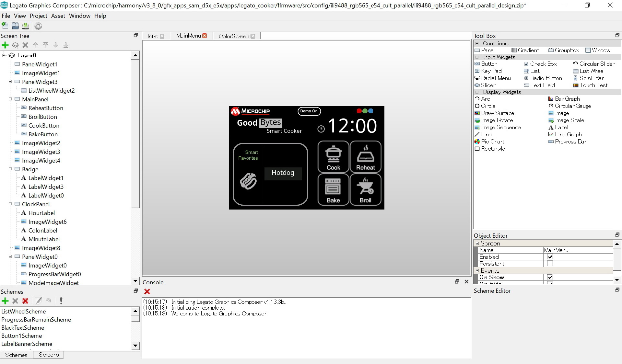Viewport: 622px width, 364px height.
Task: Click the add layer icon in Screen Tree
Action: click(15, 45)
